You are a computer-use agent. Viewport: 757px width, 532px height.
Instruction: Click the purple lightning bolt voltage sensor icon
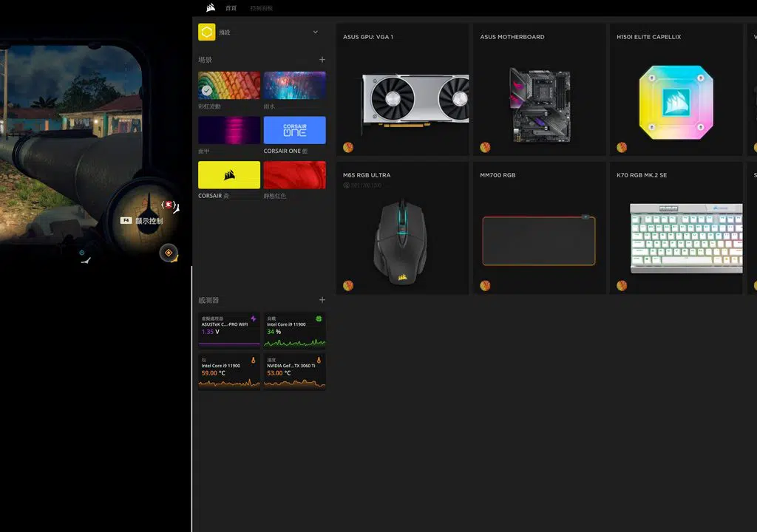click(x=254, y=319)
